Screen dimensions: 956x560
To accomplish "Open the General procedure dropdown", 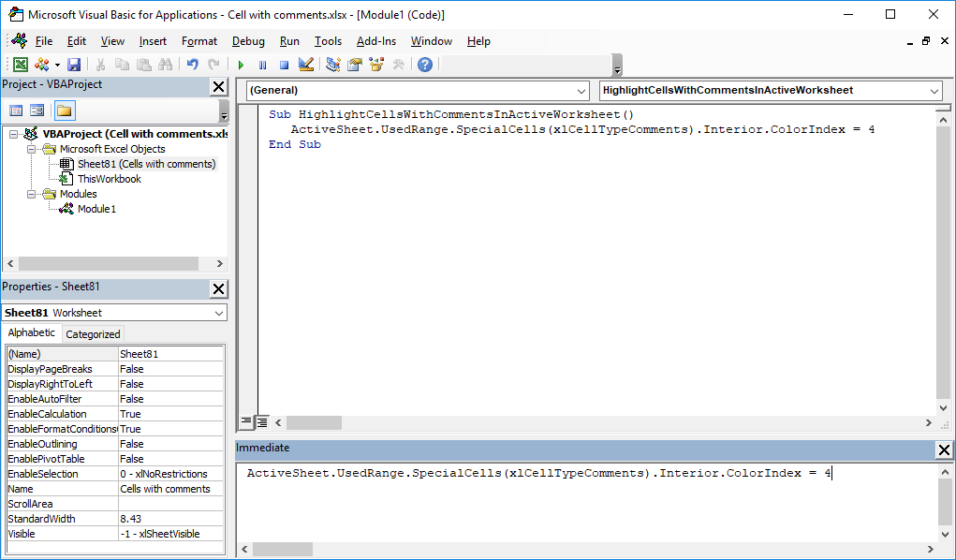I will click(582, 91).
